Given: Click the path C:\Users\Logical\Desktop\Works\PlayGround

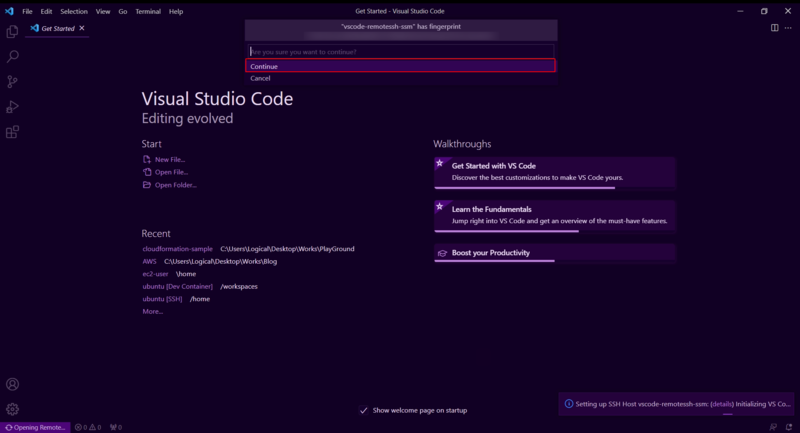Looking at the screenshot, I should tap(287, 249).
